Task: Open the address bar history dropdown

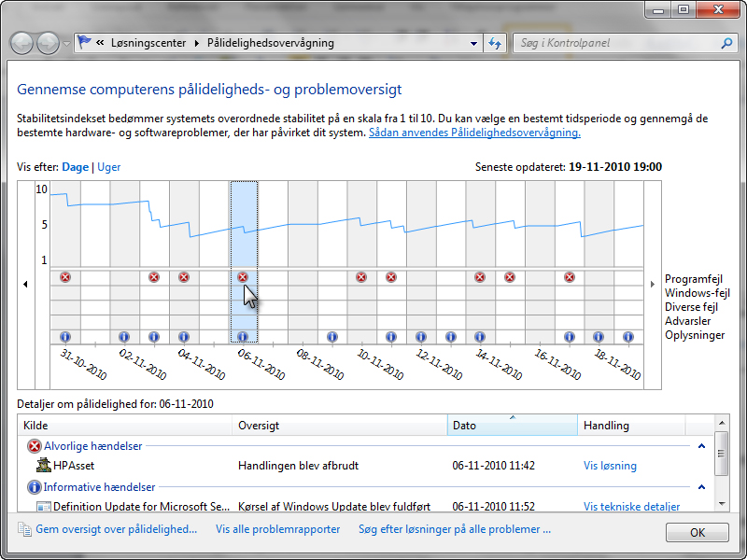Action: pos(474,43)
